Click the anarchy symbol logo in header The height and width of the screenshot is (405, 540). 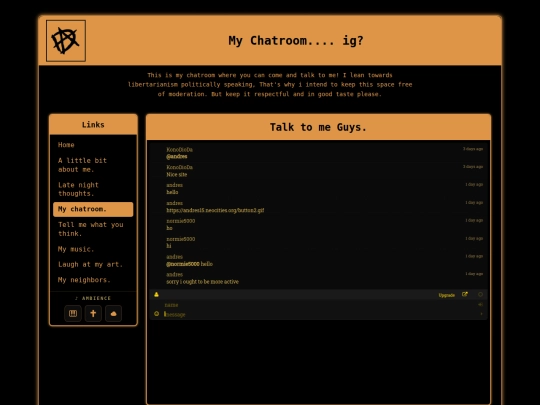pos(66,41)
